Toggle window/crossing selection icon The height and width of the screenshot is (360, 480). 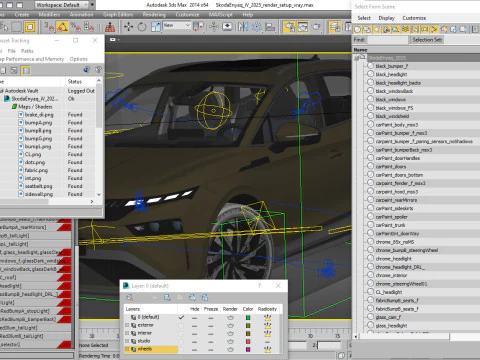(x=30, y=27)
